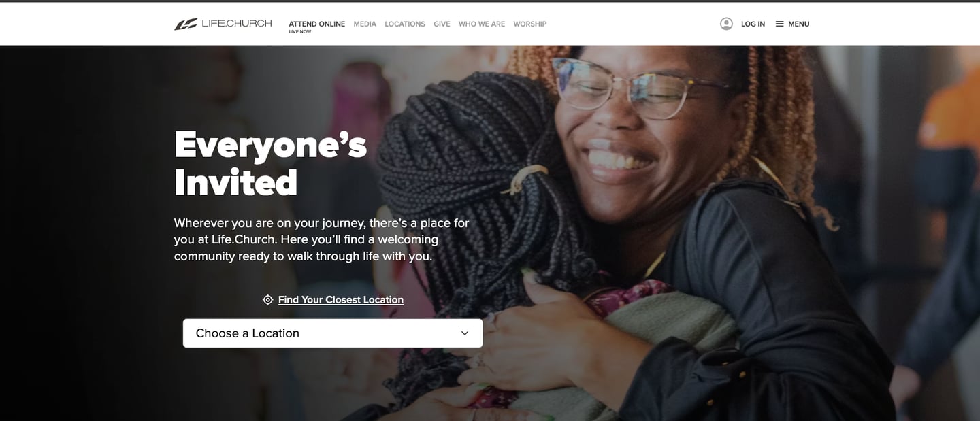
Task: Click the Menu label
Action: point(799,24)
